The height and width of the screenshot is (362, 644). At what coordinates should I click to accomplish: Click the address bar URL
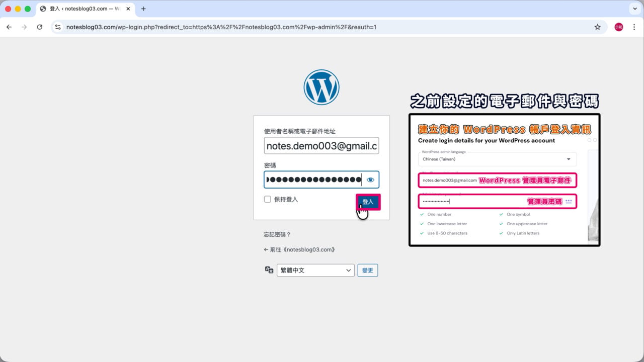221,27
